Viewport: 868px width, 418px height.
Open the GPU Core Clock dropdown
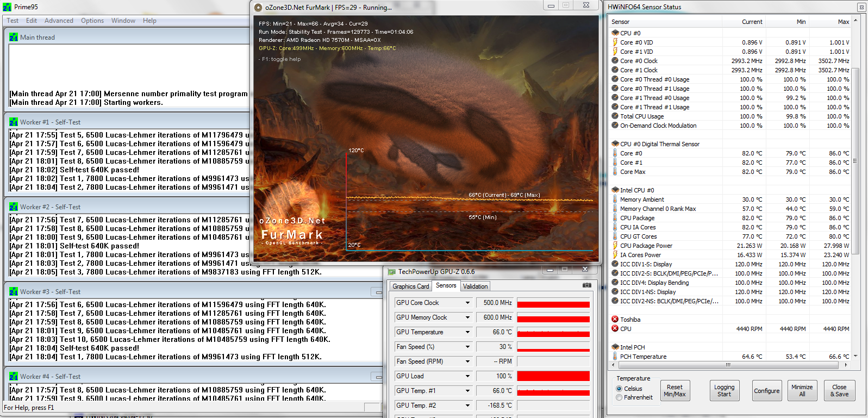pyautogui.click(x=467, y=303)
